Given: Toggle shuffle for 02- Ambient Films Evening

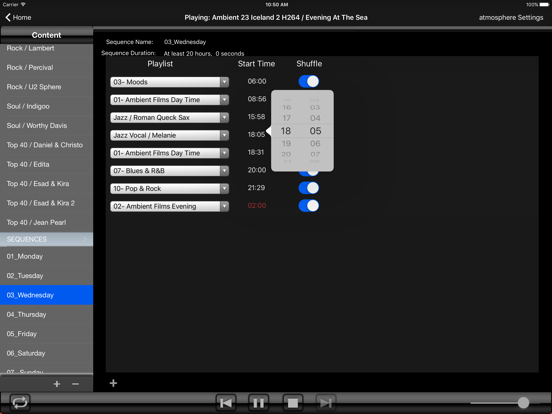Looking at the screenshot, I should (x=309, y=206).
